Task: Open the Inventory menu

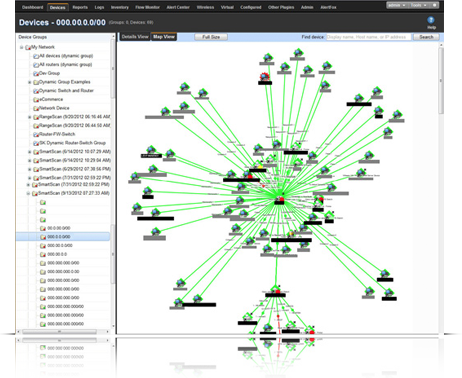Action: [120, 7]
